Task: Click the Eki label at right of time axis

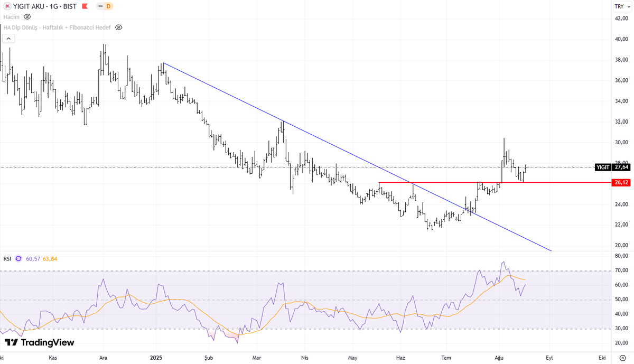Action: tap(602, 358)
